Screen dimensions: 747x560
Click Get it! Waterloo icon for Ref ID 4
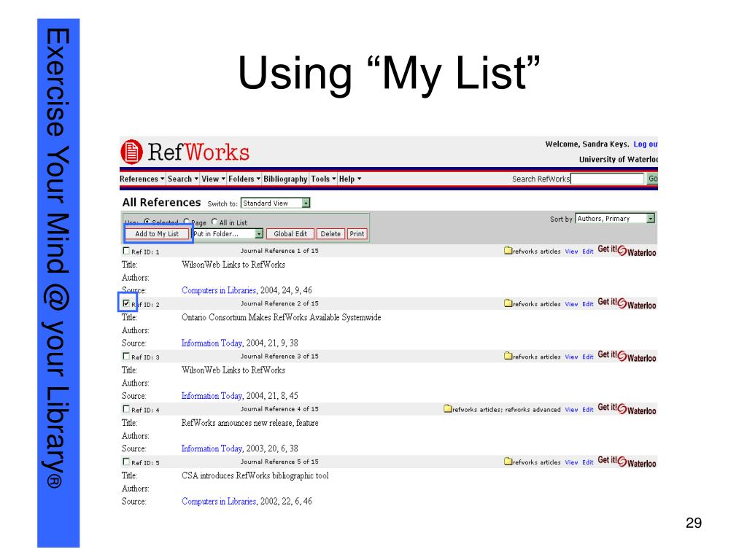(627, 409)
